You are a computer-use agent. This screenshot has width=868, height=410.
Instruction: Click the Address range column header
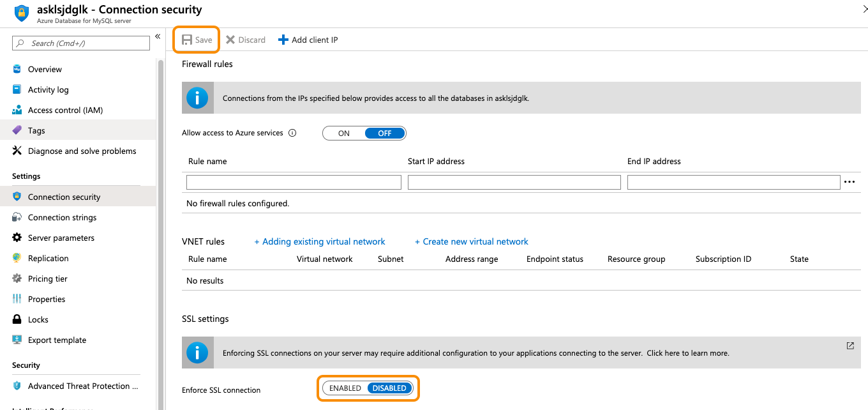(x=472, y=259)
